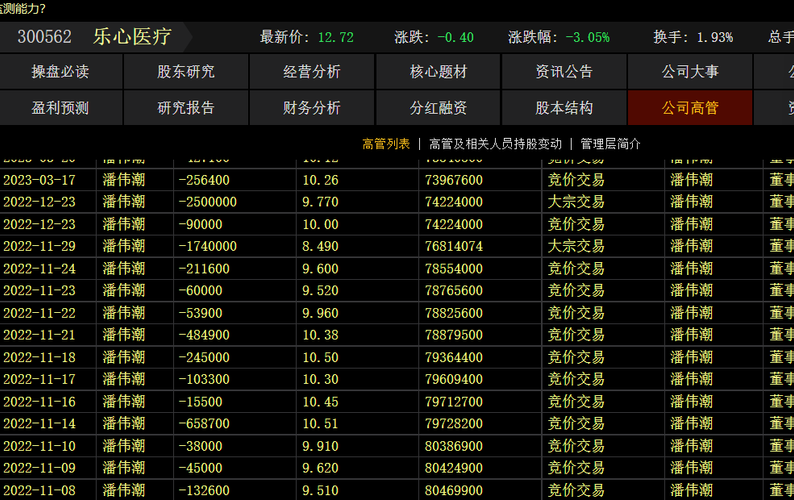Viewport: 794px width, 500px height.
Task: Select date cell 2022-11-23
Action: [39, 290]
